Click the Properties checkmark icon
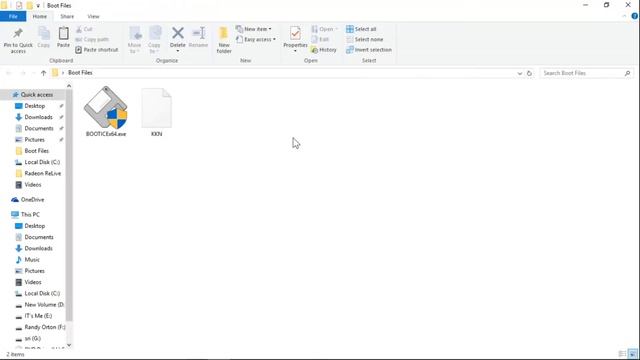640x360 pixels. point(295,33)
